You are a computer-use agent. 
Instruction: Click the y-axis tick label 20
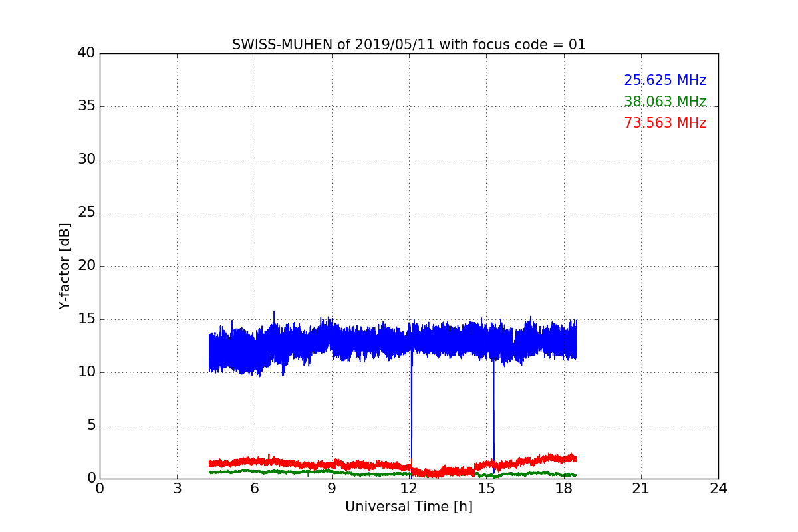86,266
